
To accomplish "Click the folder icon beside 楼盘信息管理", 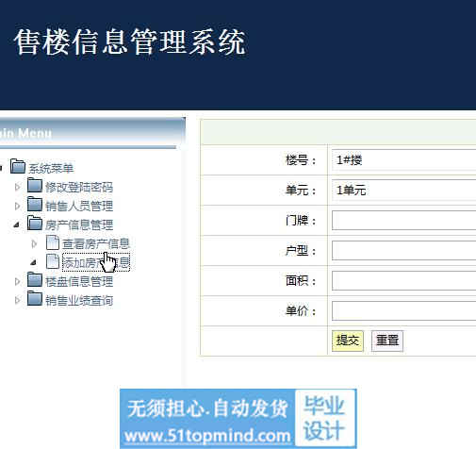I will (x=35, y=280).
